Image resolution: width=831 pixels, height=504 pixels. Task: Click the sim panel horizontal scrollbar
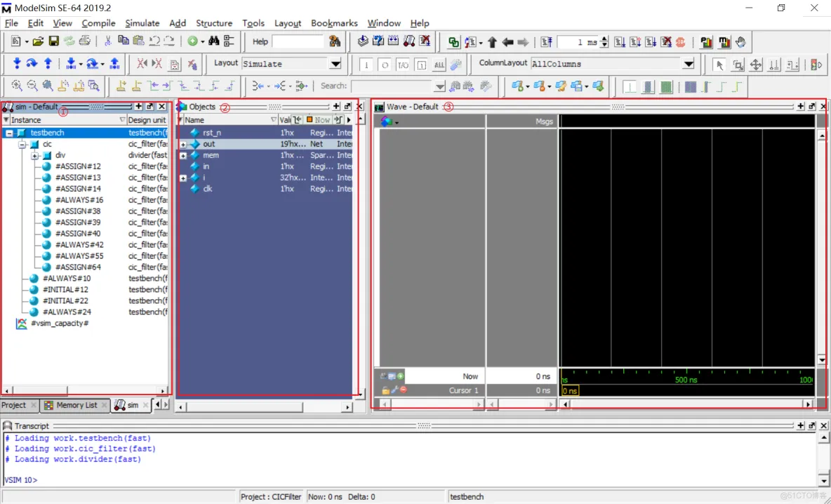point(85,391)
